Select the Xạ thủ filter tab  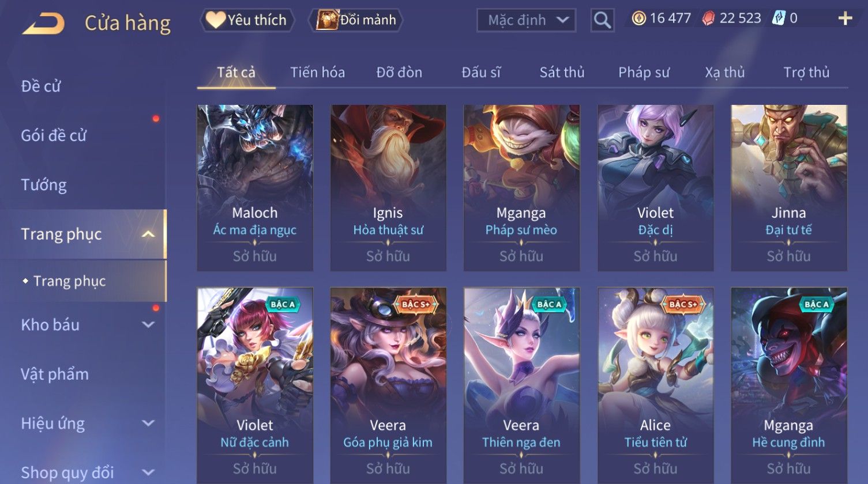tap(724, 72)
